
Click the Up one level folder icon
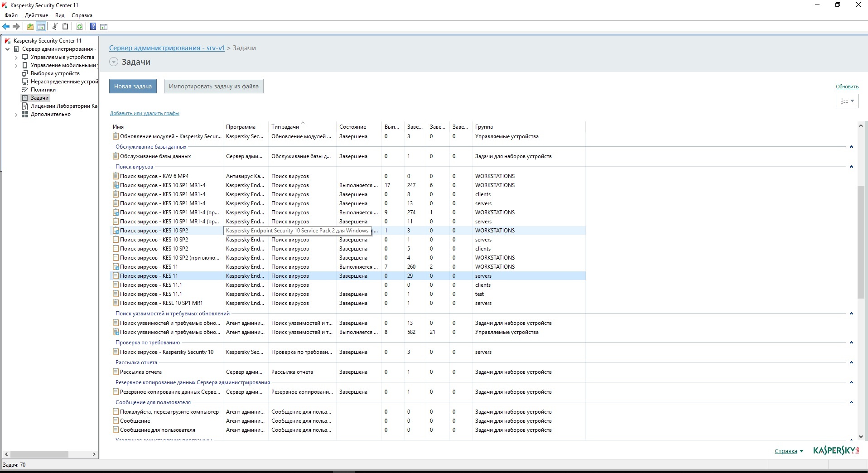point(30,27)
